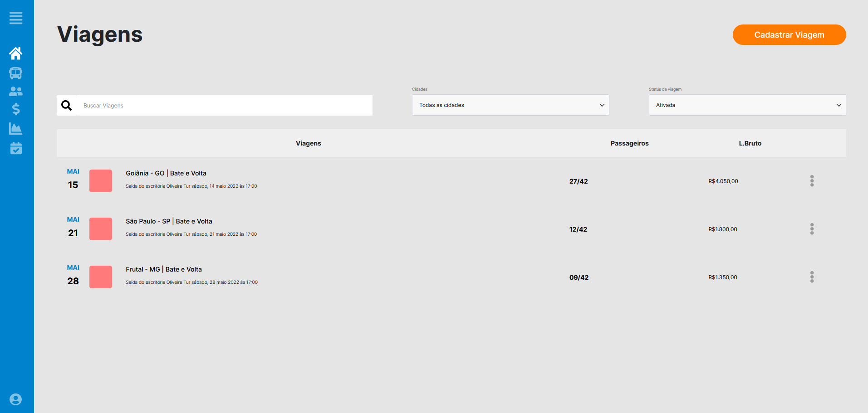The width and height of the screenshot is (868, 413).
Task: Open Frutal - MG | Bate e Volta trip
Action: click(164, 269)
